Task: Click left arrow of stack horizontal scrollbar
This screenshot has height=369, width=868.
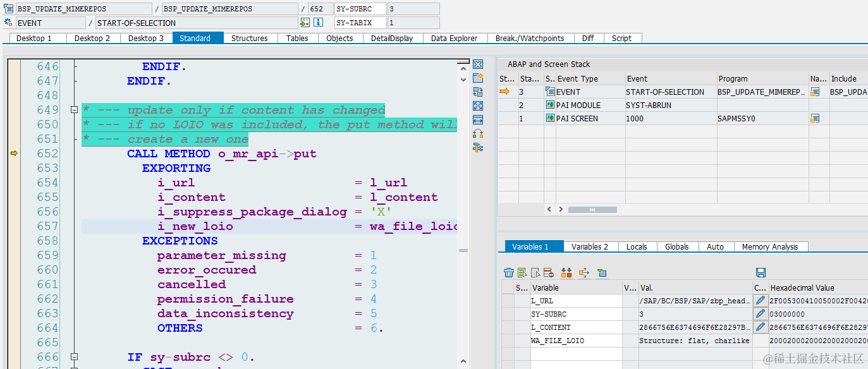Action: click(550, 209)
